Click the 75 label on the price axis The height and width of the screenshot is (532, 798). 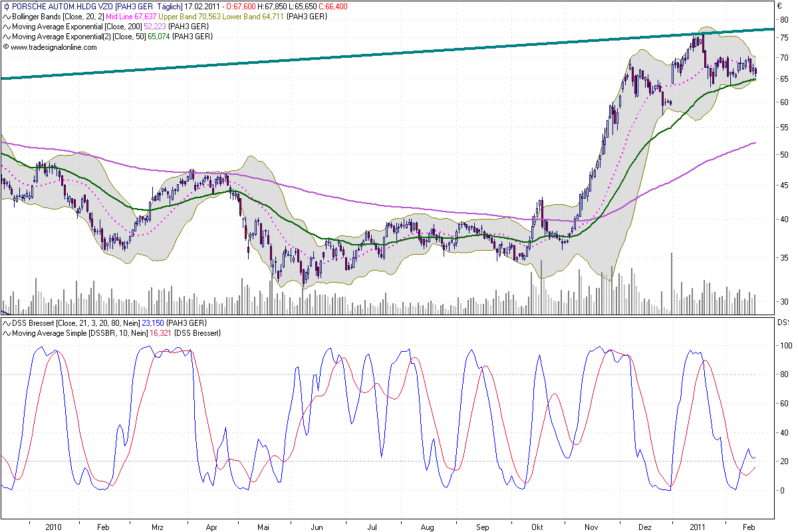pos(784,38)
